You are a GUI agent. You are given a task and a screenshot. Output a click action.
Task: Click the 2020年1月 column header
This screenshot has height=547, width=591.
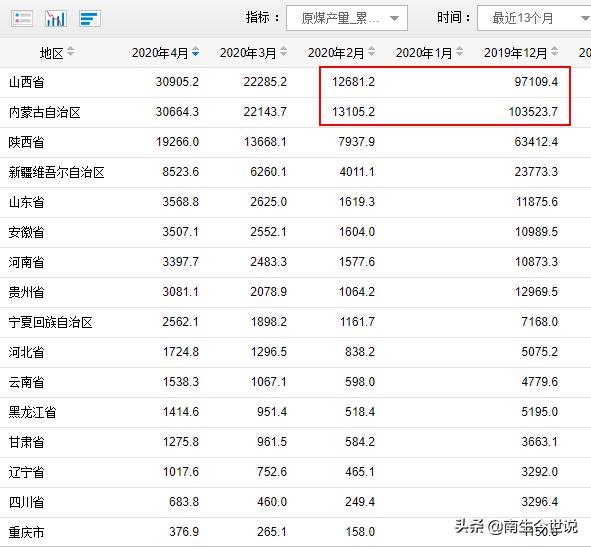424,53
